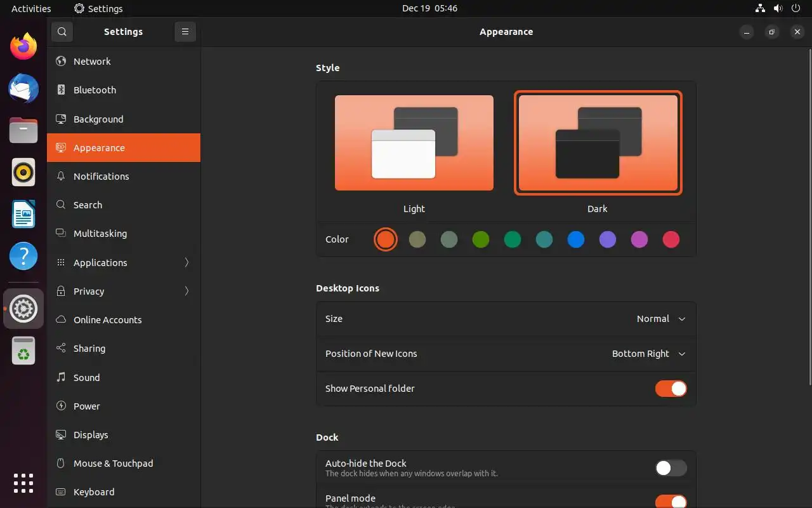Click the Displays icon in sidebar
The height and width of the screenshot is (508, 812).
(x=61, y=434)
